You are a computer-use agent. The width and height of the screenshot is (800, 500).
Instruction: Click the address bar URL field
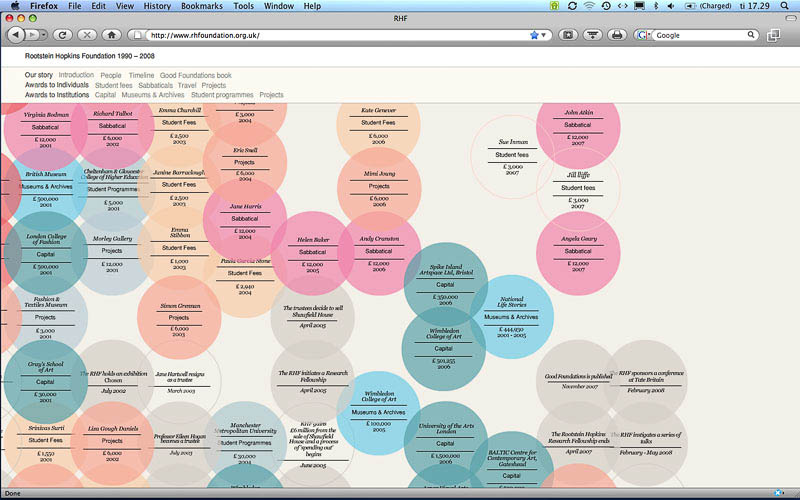337,35
